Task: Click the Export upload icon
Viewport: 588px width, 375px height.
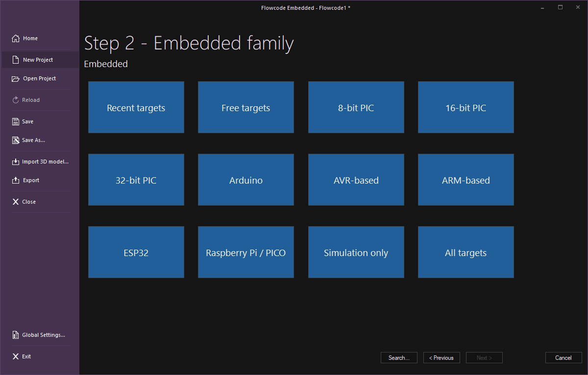Action: [x=16, y=180]
